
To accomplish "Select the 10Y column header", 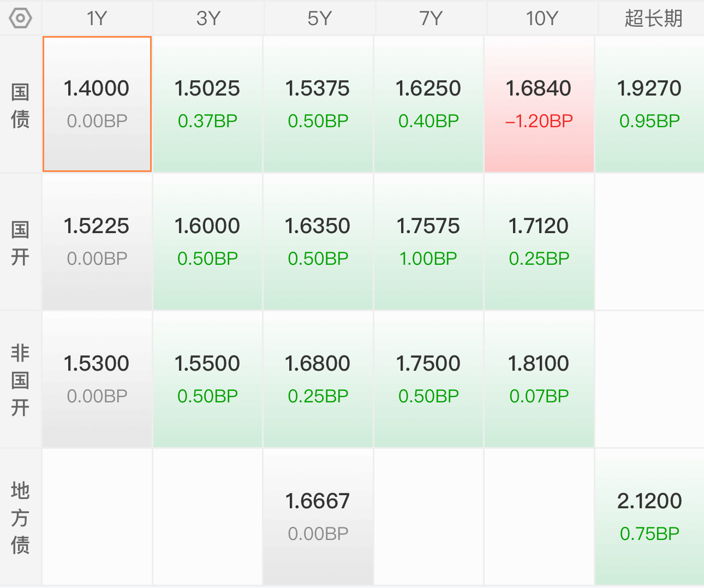I will 541,19.
